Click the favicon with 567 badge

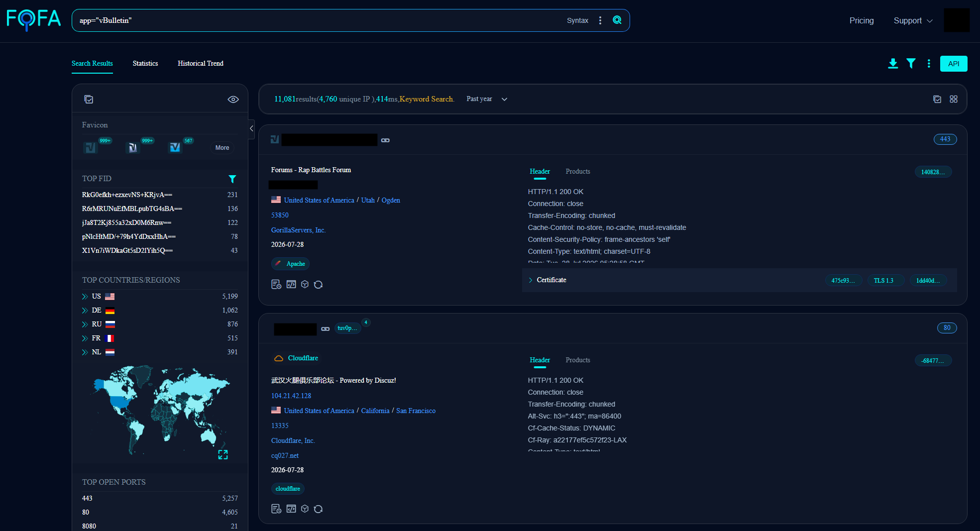(175, 148)
